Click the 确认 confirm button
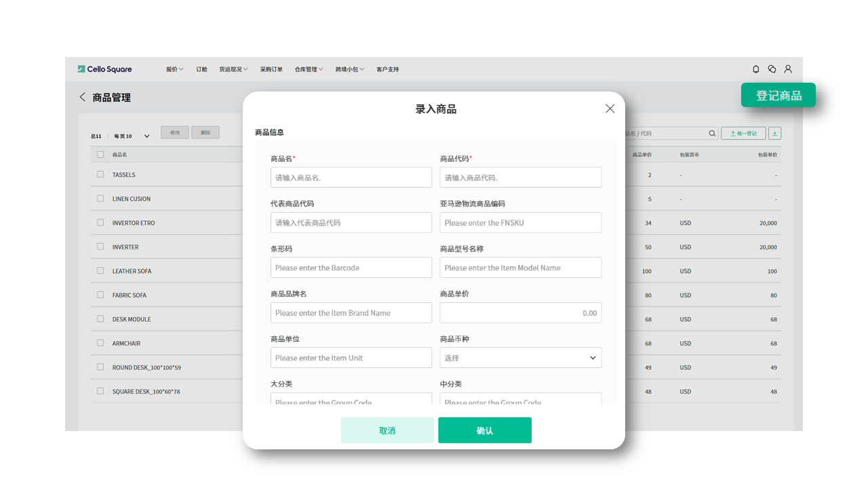 click(x=485, y=430)
